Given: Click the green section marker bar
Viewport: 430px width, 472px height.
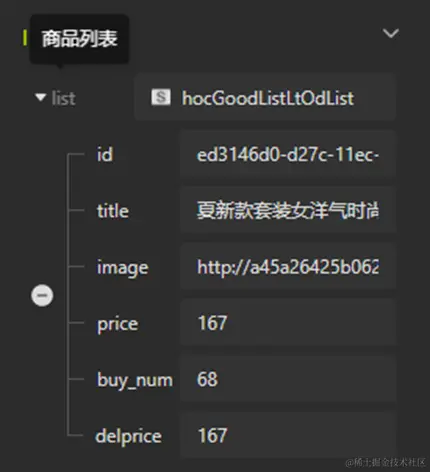Looking at the screenshot, I should tap(25, 38).
